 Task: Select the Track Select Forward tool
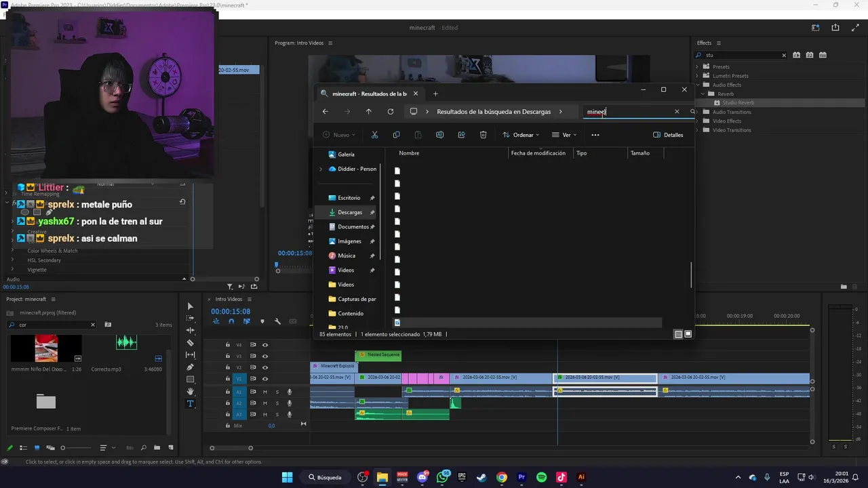(x=190, y=318)
